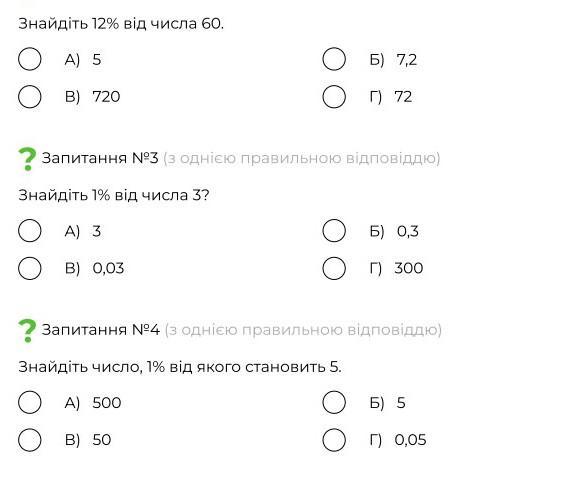Choose radio option Б) 0,3
The height and width of the screenshot is (495, 576).
point(334,231)
